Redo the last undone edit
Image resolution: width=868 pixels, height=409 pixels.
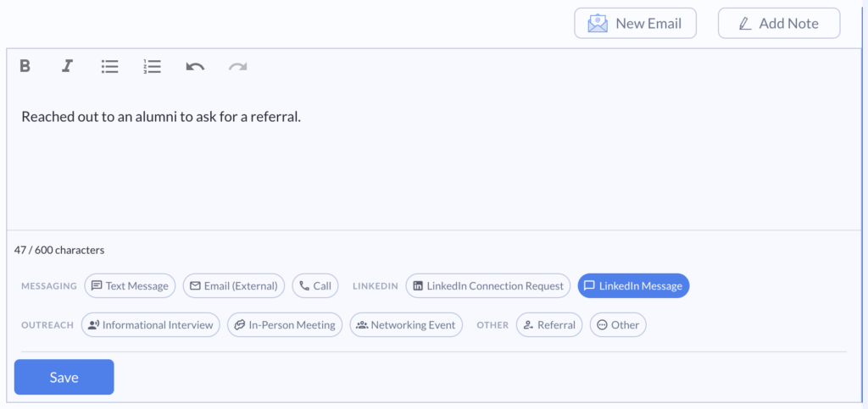[238, 67]
